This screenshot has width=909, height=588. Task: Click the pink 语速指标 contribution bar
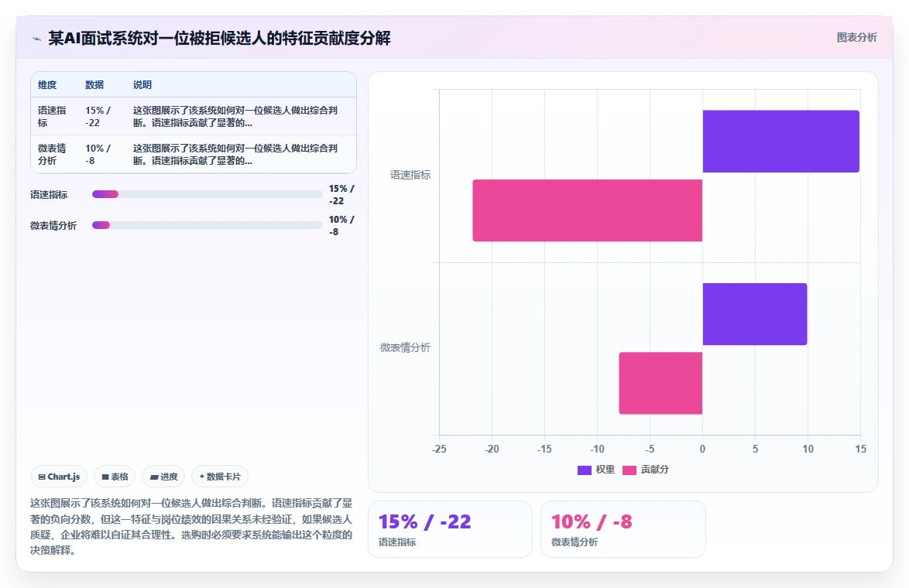587,210
